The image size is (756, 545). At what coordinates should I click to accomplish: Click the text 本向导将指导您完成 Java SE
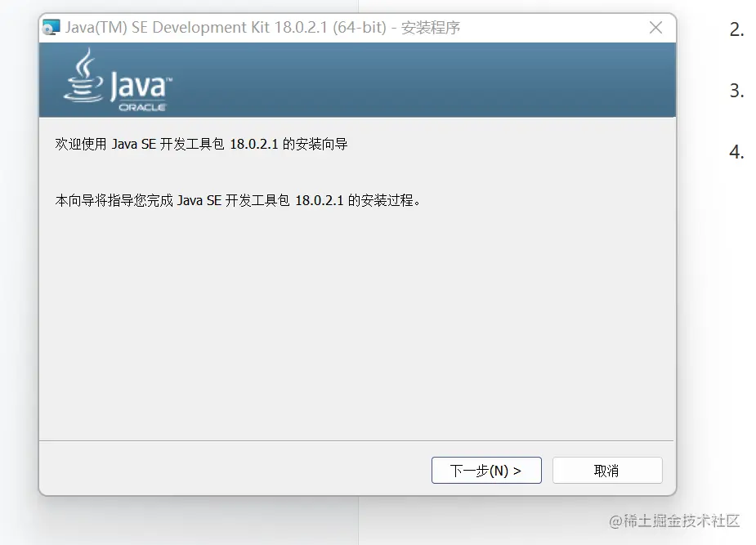click(138, 200)
